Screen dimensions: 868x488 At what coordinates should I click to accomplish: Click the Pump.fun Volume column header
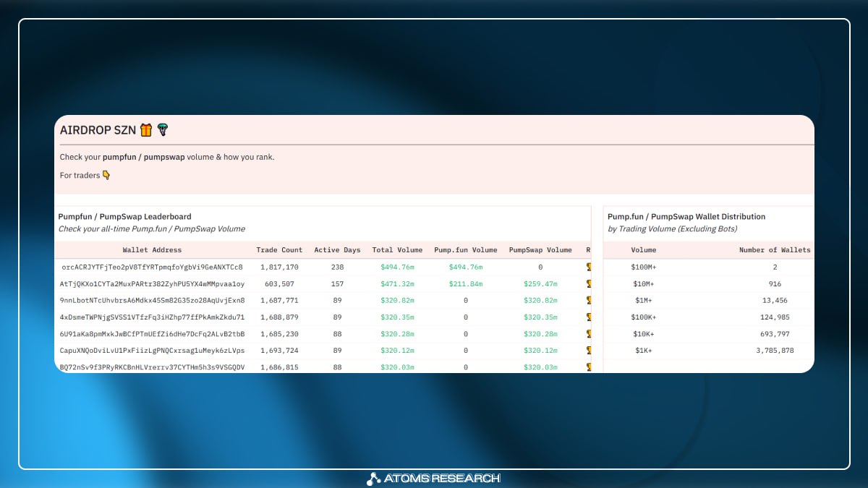(x=465, y=250)
